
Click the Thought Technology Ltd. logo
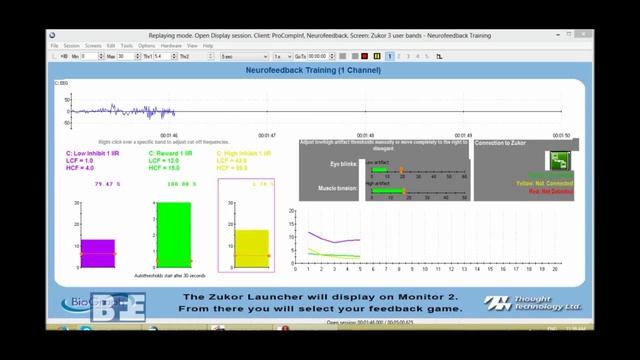(x=533, y=303)
